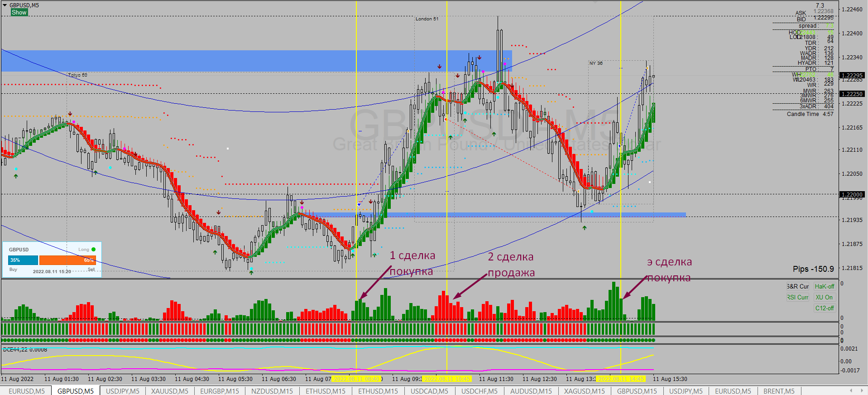Click the Tokyo 50 session label
The width and height of the screenshot is (868, 395).
click(77, 75)
